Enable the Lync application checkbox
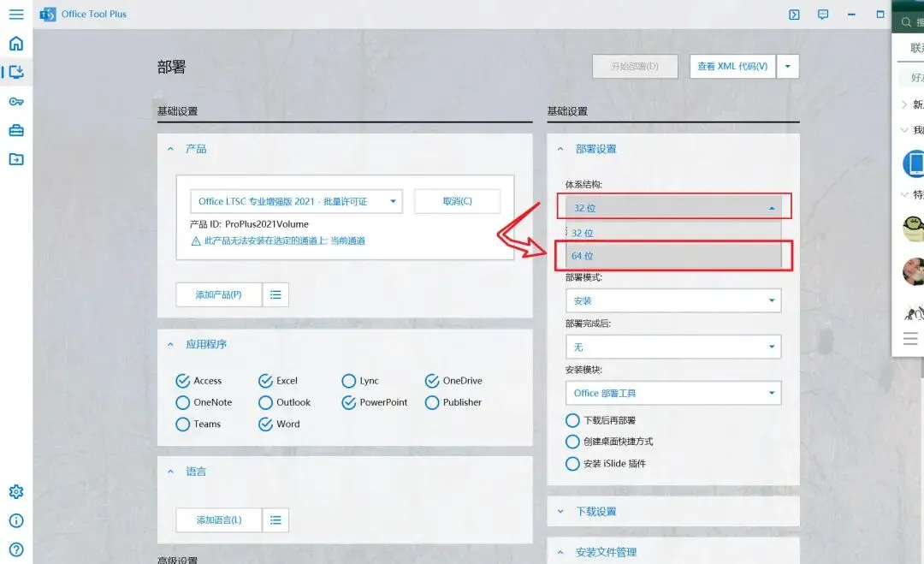The width and height of the screenshot is (924, 564). click(349, 381)
